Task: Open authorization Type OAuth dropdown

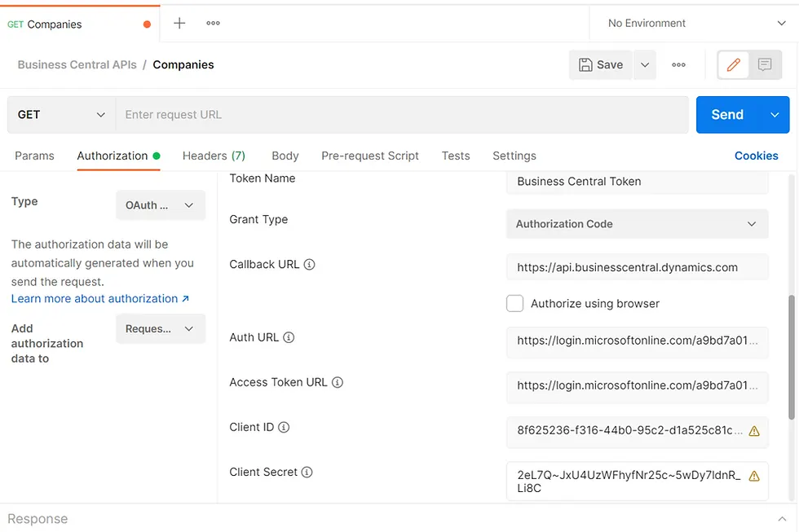Action: pos(161,205)
